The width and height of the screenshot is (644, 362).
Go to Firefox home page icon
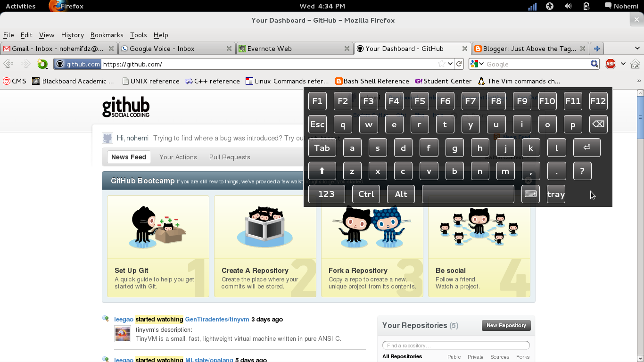tap(635, 64)
